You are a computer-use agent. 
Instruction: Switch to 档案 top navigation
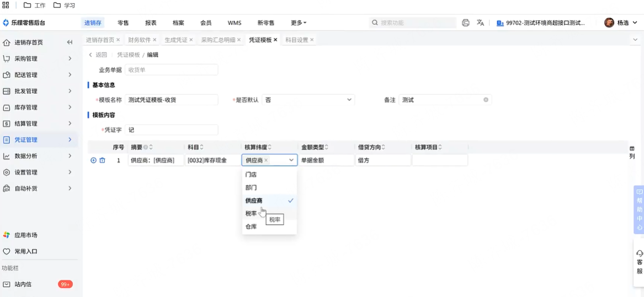178,23
